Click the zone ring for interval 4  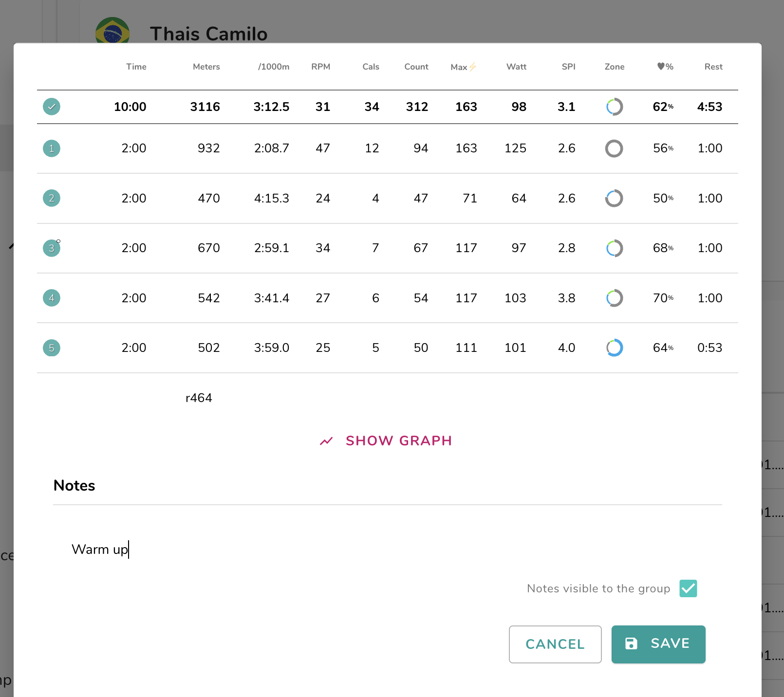615,298
